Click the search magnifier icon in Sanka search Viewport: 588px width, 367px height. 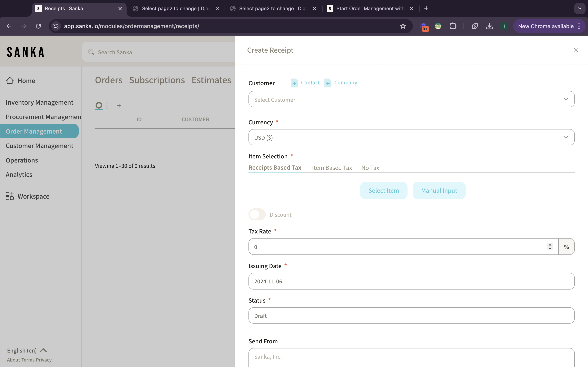(91, 52)
